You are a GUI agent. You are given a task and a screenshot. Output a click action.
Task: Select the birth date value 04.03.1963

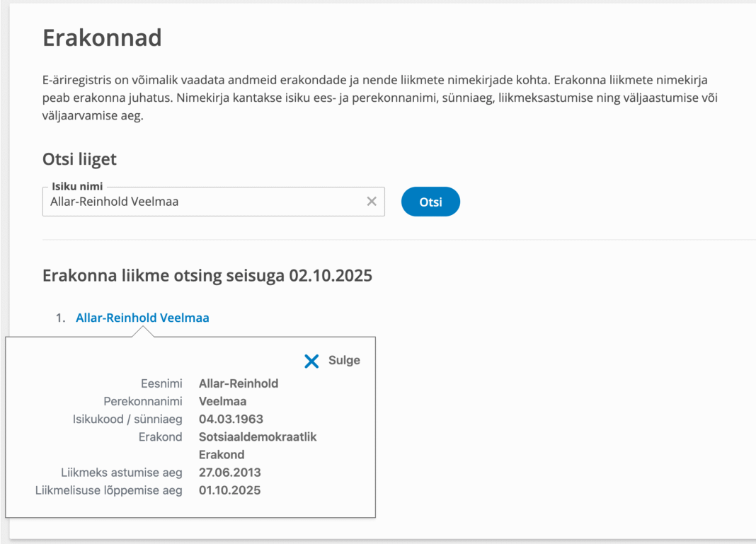point(231,419)
